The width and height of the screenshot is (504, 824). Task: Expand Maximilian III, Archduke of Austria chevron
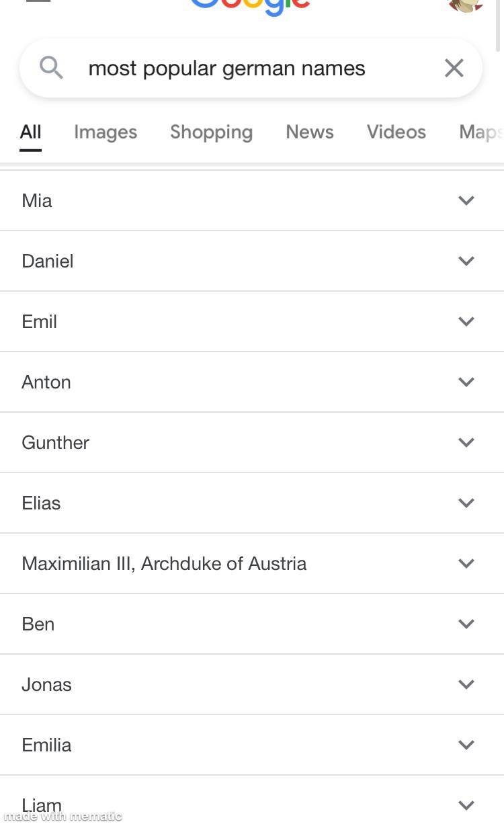tap(466, 563)
